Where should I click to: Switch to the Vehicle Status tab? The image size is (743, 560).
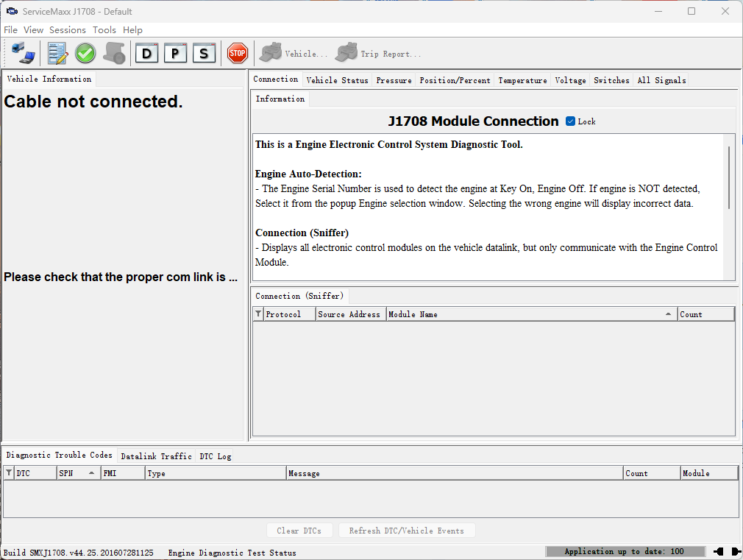click(x=337, y=80)
